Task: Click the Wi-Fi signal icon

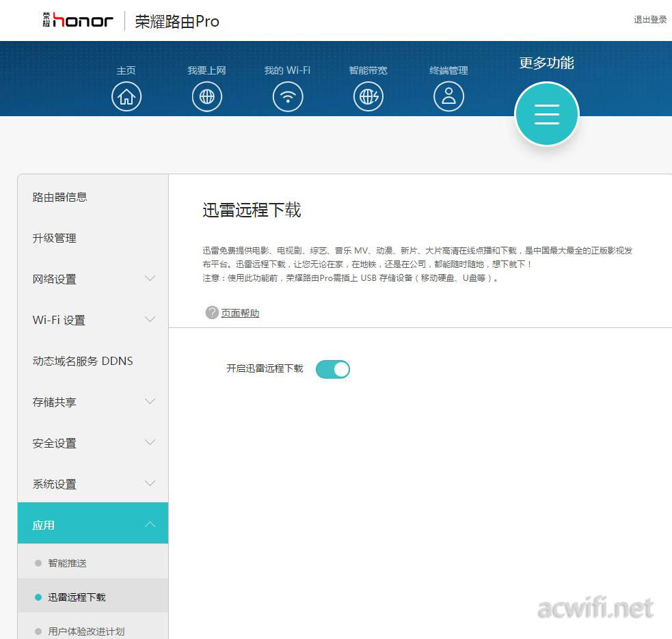Action: point(288,97)
